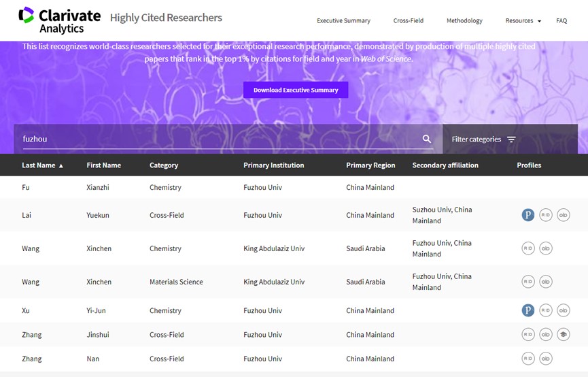Click the Primary Institution column header
588x377 pixels.
(273, 165)
